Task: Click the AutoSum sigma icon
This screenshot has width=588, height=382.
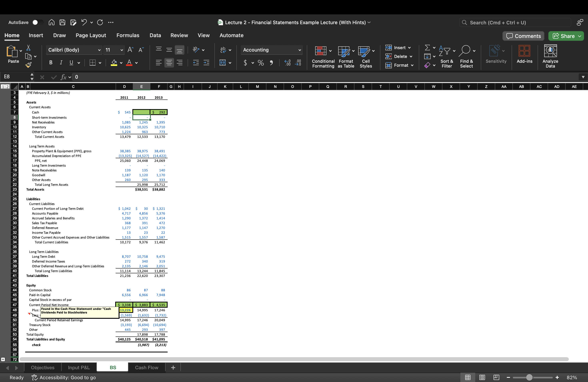Action: [427, 47]
